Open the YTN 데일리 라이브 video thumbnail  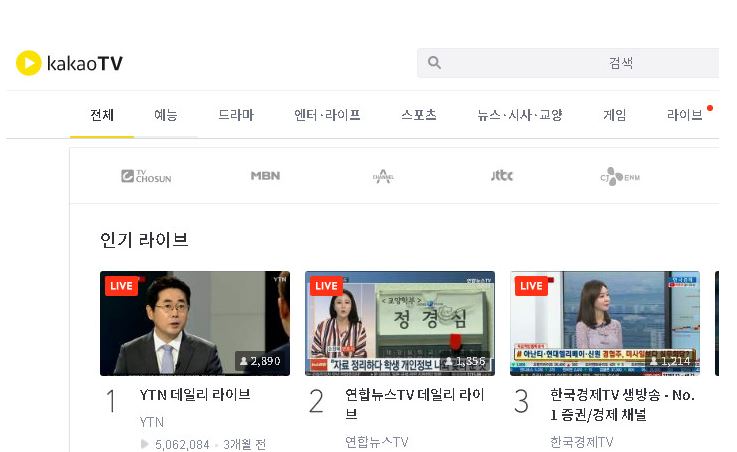(195, 323)
